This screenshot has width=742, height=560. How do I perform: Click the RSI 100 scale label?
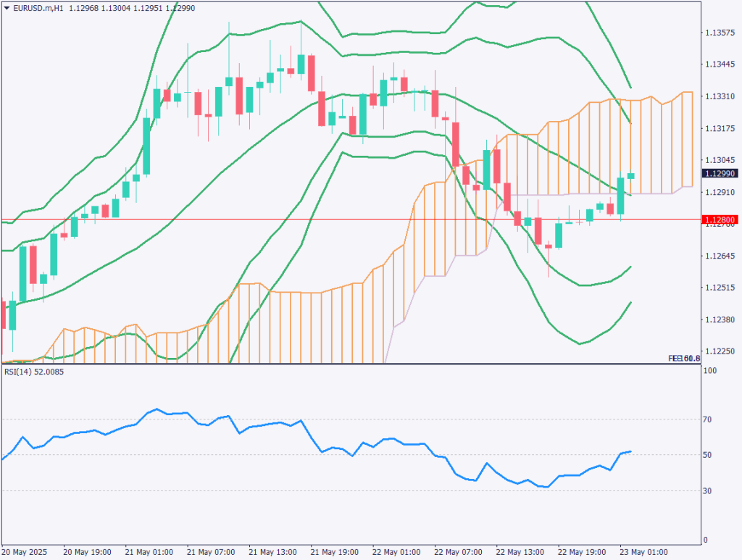coord(711,371)
